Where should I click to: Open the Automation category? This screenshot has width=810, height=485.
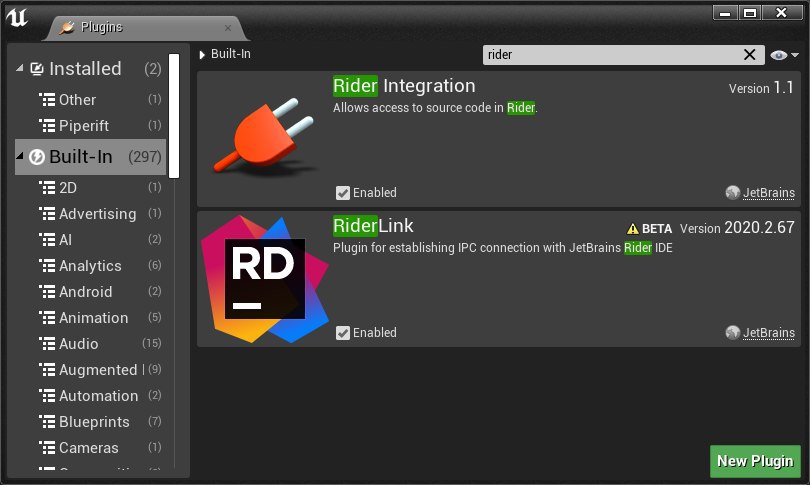(90, 396)
